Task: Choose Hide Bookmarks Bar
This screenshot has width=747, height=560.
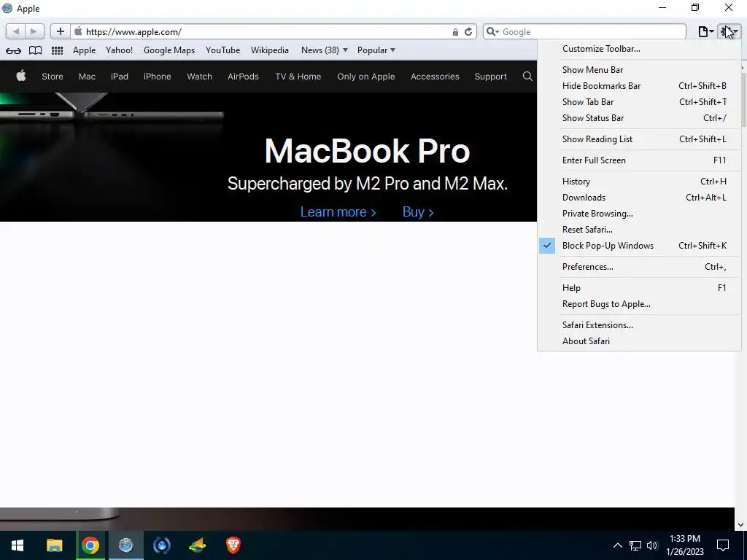Action: tap(639, 86)
